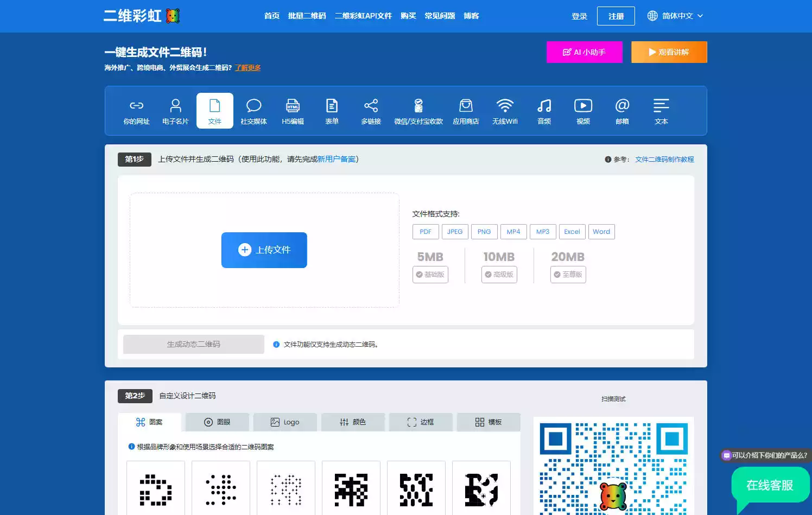812x515 pixels.
Task: Click the PNG format tag
Action: pyautogui.click(x=484, y=232)
